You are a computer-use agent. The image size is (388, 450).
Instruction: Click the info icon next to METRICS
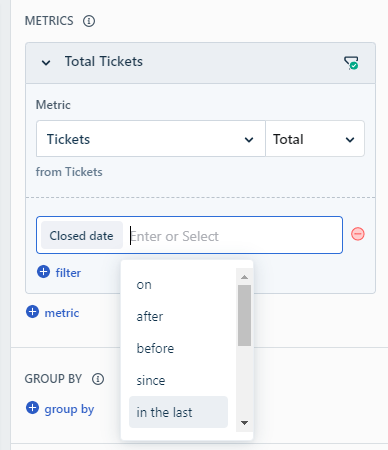pyautogui.click(x=89, y=21)
